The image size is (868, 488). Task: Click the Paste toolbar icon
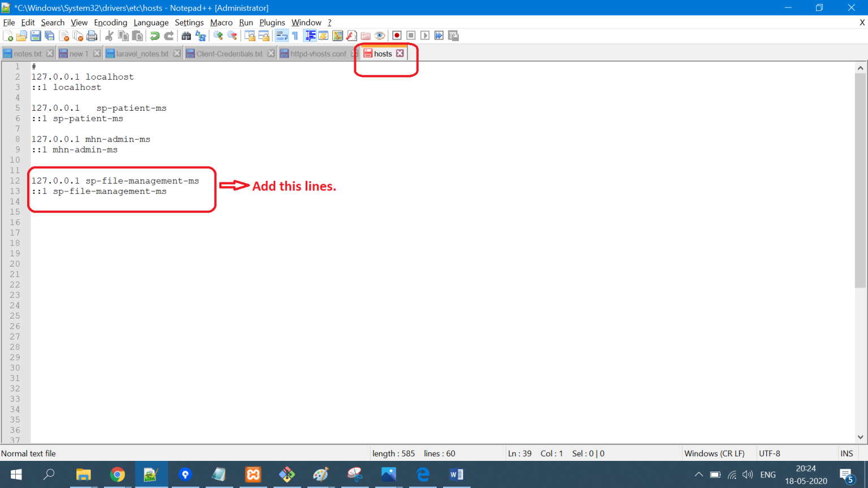pyautogui.click(x=137, y=36)
